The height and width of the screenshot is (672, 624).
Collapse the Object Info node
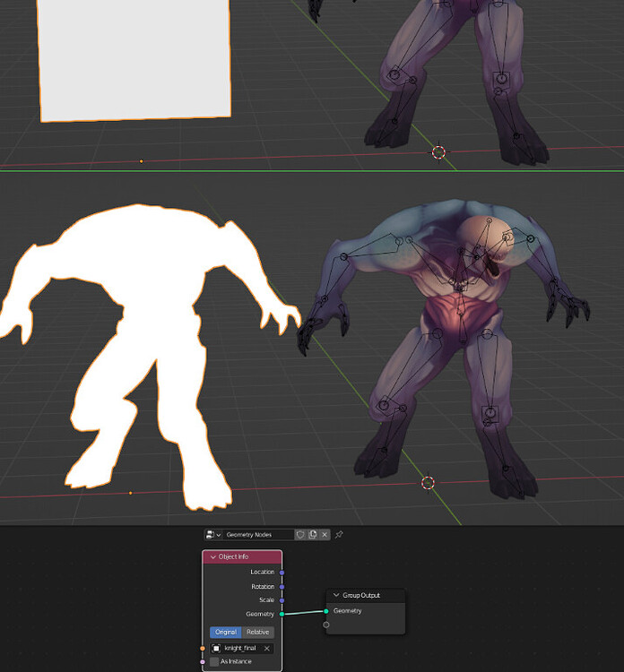(213, 556)
